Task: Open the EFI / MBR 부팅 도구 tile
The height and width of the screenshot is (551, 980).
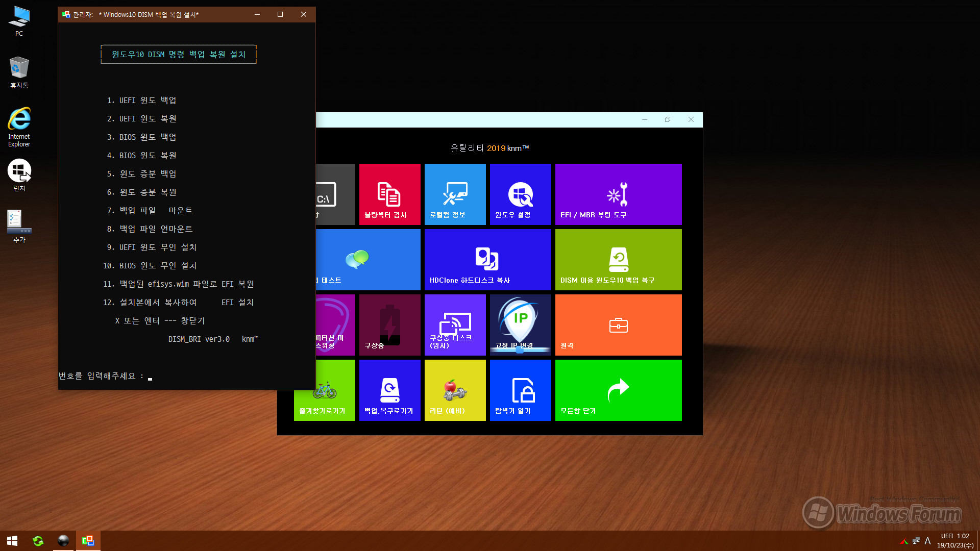Action: pos(618,194)
